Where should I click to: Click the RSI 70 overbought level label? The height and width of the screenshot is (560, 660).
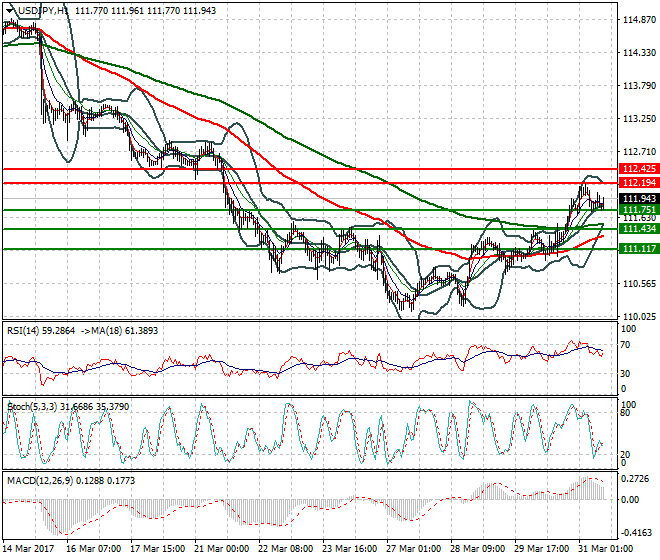coord(626,345)
